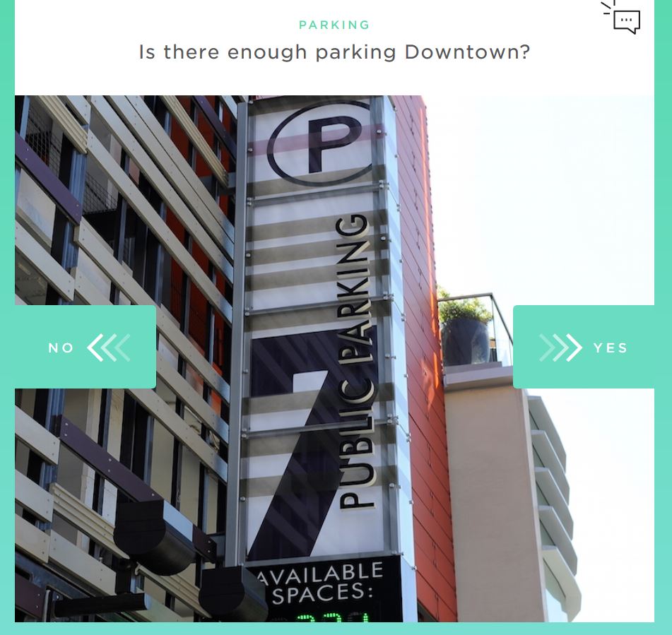
Task: Click the right-pointing triple chevron arrows
Action: coord(560,348)
